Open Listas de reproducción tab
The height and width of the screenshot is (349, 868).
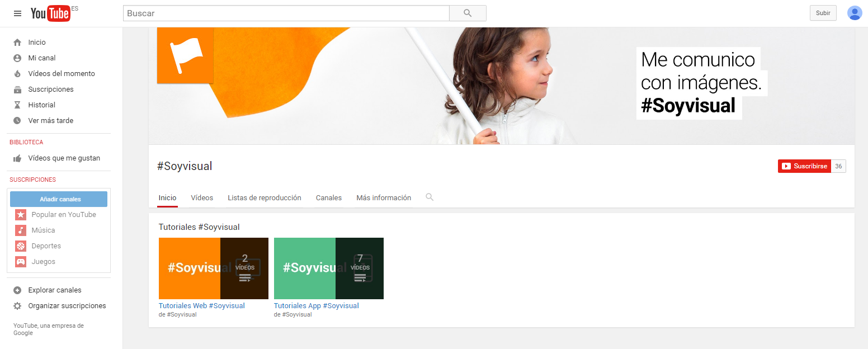pos(265,198)
